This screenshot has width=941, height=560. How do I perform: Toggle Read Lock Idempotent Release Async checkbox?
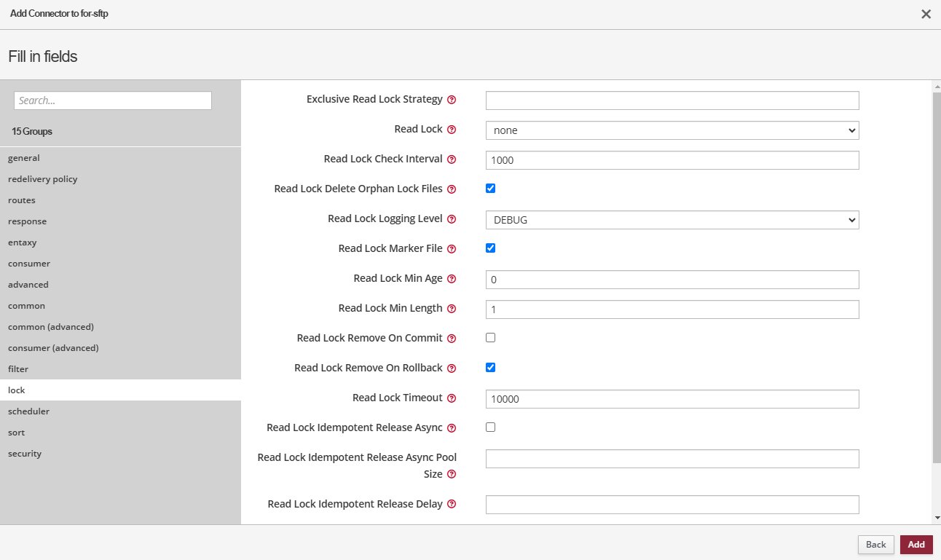click(490, 427)
